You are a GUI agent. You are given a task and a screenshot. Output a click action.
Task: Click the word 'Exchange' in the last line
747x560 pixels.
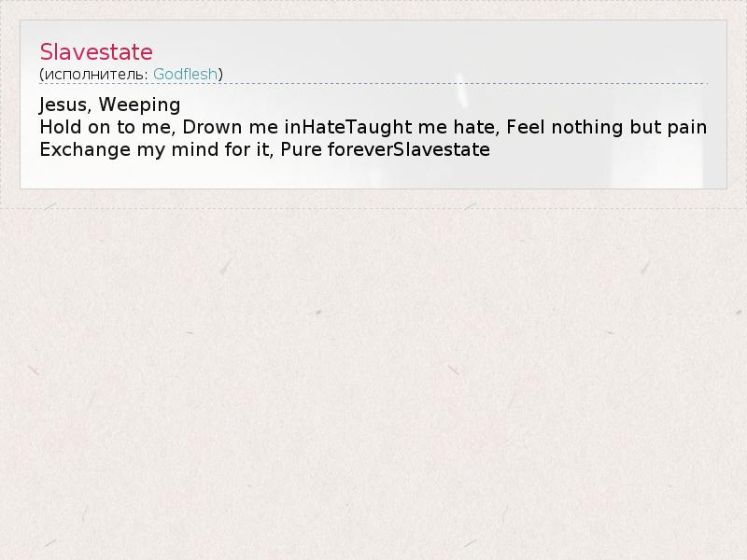[x=85, y=149]
